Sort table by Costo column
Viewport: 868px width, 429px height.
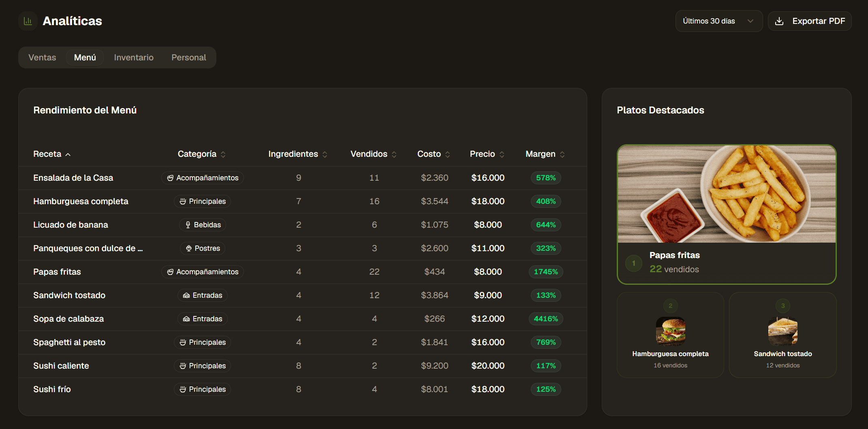point(434,154)
